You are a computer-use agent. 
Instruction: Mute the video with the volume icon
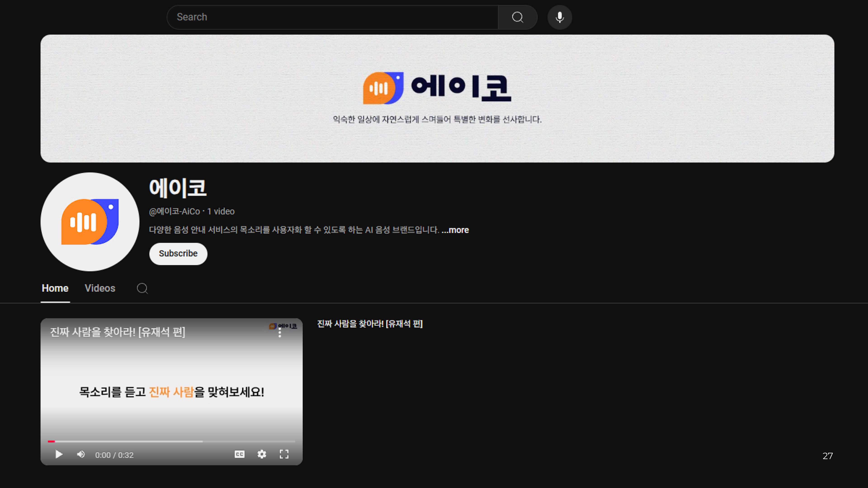[81, 454]
